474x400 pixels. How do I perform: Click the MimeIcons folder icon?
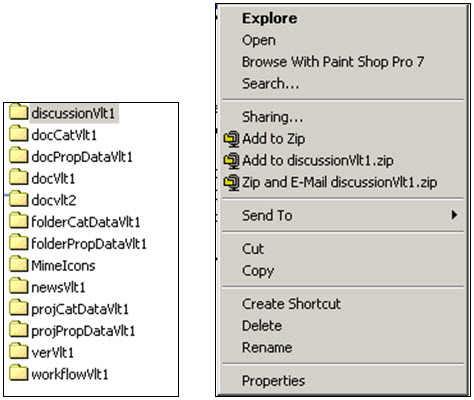[18, 264]
